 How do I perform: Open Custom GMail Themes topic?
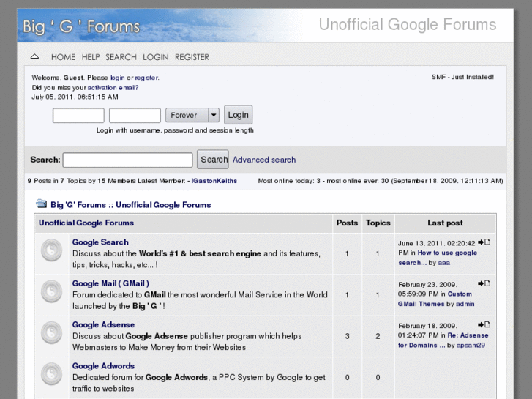coord(435,299)
